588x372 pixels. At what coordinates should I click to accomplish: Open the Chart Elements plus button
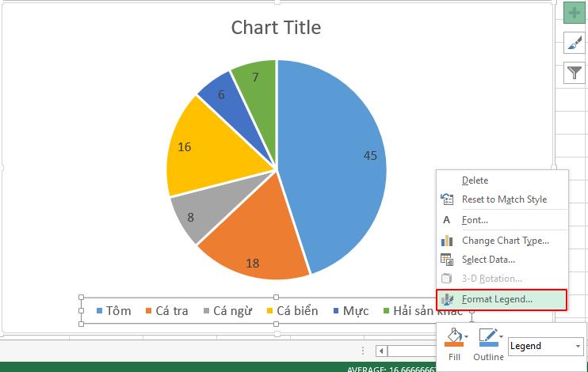(x=575, y=13)
